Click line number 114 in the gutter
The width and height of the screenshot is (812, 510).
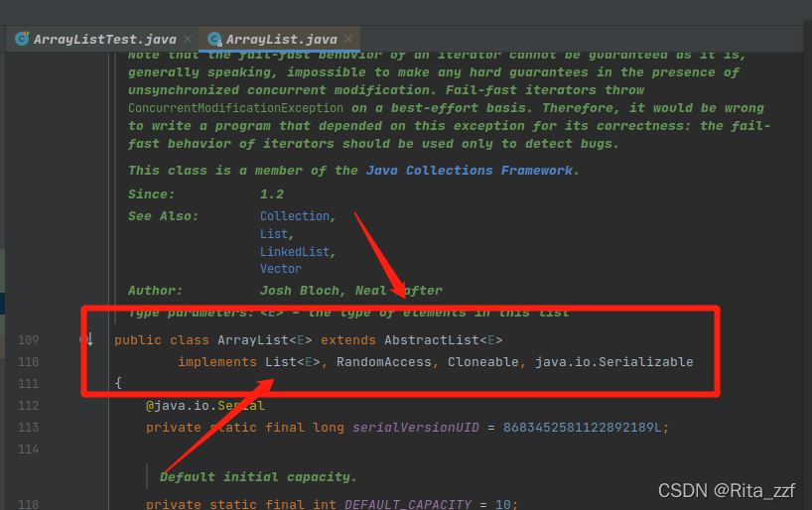pyautogui.click(x=29, y=448)
